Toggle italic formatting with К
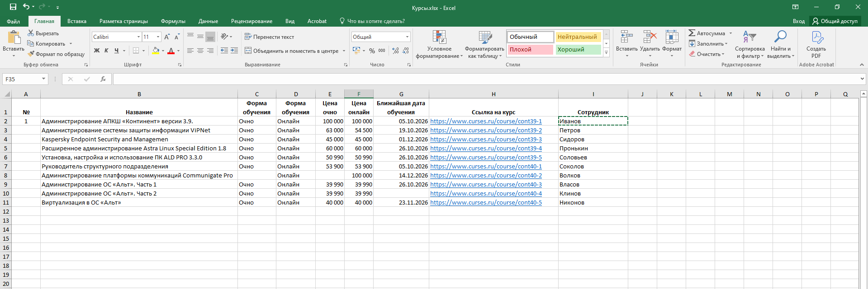 [106, 51]
